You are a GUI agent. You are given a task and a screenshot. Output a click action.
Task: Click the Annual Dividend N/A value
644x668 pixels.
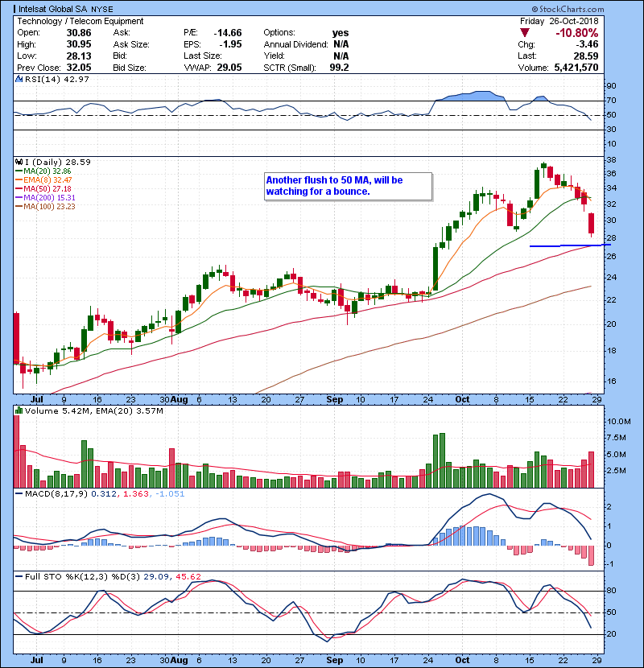341,44
